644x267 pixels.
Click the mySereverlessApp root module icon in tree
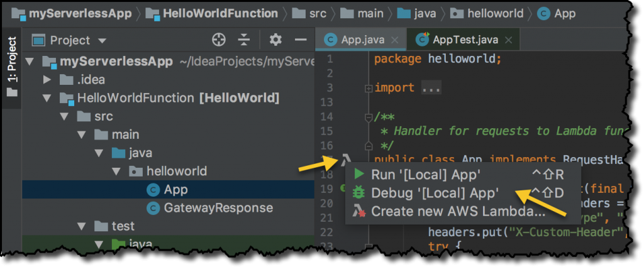pos(49,62)
